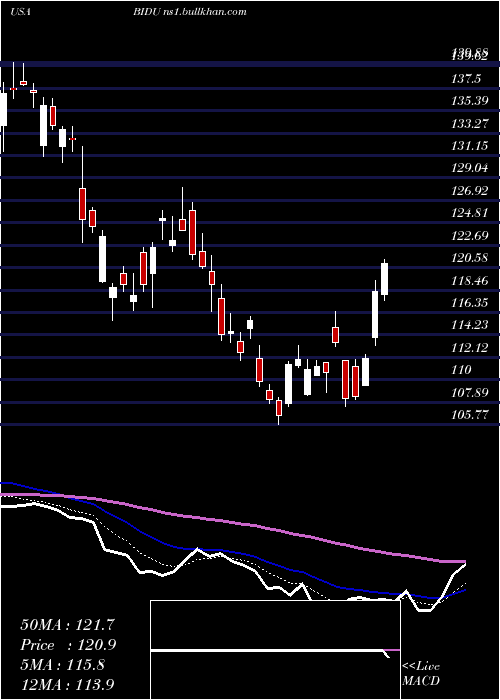Click the USA market label
Viewport: 500px width, 700px height.
coord(20,12)
